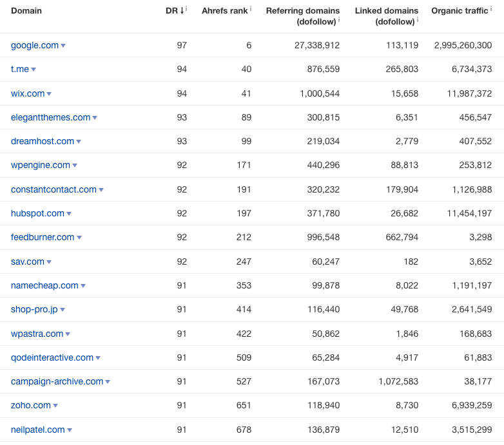504x445 pixels.
Task: Click the 2,995,260,300 organic traffic value
Action: [x=463, y=45]
